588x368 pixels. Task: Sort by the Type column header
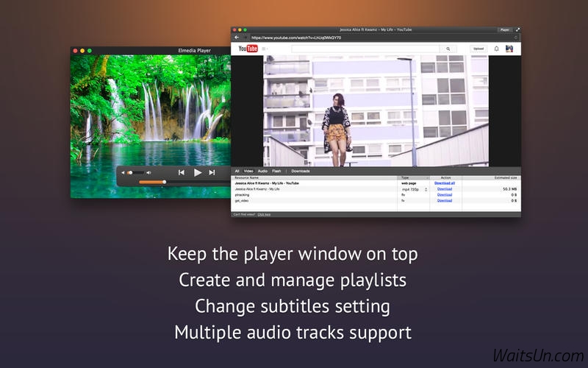pos(413,177)
